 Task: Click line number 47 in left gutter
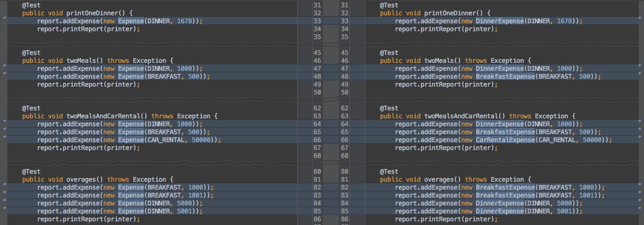tap(317, 68)
